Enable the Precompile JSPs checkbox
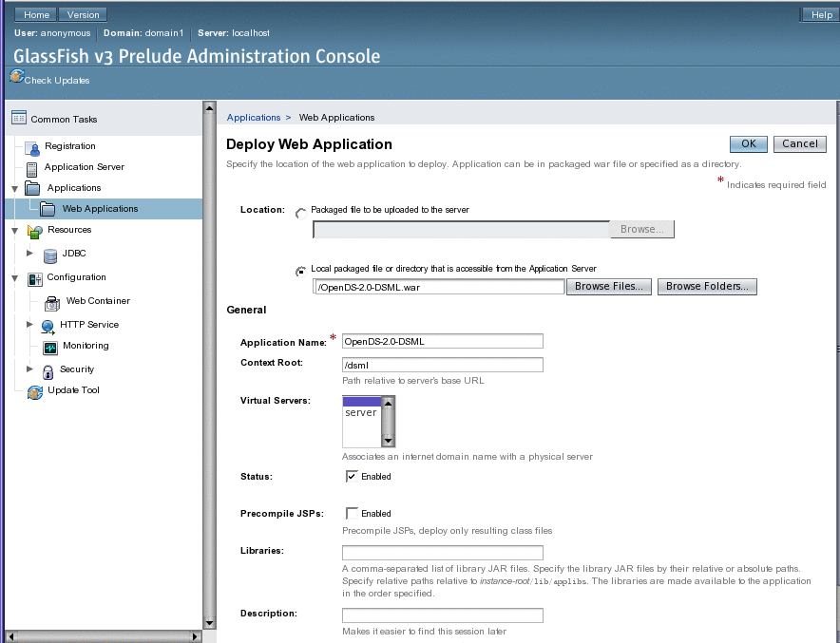The height and width of the screenshot is (643, 840). pos(353,513)
